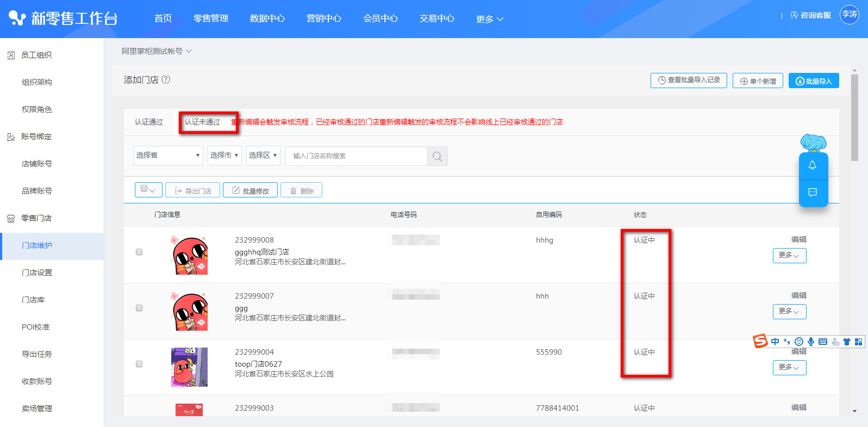The width and height of the screenshot is (868, 427).
Task: Open 数据中心 in top navigation
Action: [267, 18]
